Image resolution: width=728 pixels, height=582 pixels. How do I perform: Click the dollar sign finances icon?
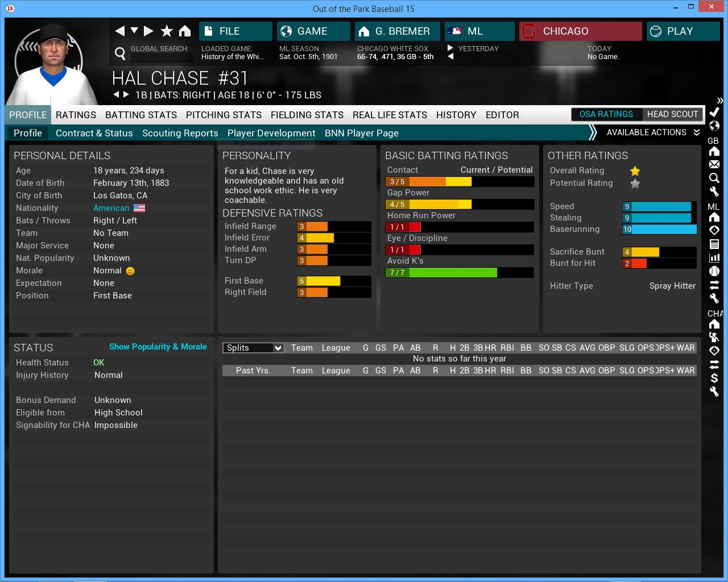click(x=714, y=378)
